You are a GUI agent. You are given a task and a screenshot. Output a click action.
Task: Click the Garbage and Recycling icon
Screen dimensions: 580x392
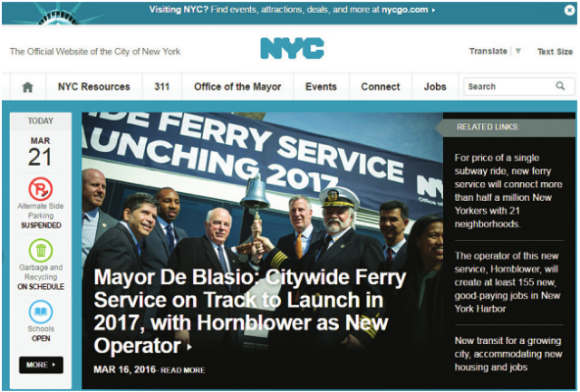(x=41, y=251)
